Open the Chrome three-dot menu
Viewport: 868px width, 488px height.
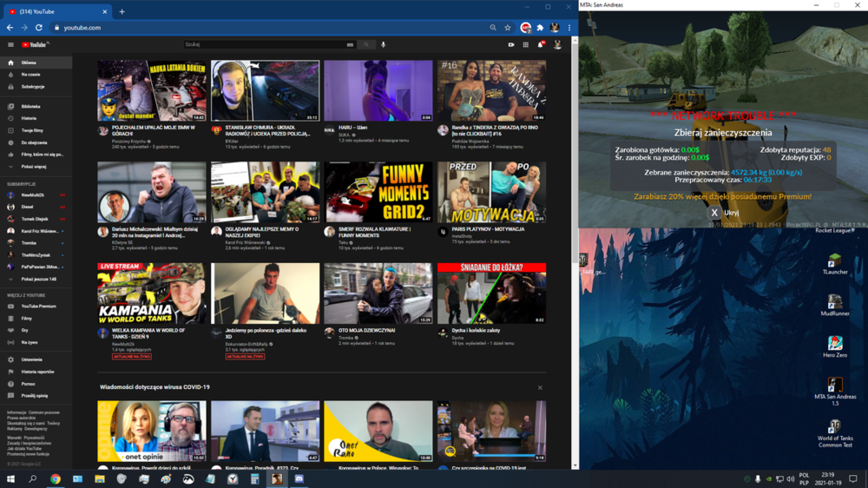coord(569,27)
